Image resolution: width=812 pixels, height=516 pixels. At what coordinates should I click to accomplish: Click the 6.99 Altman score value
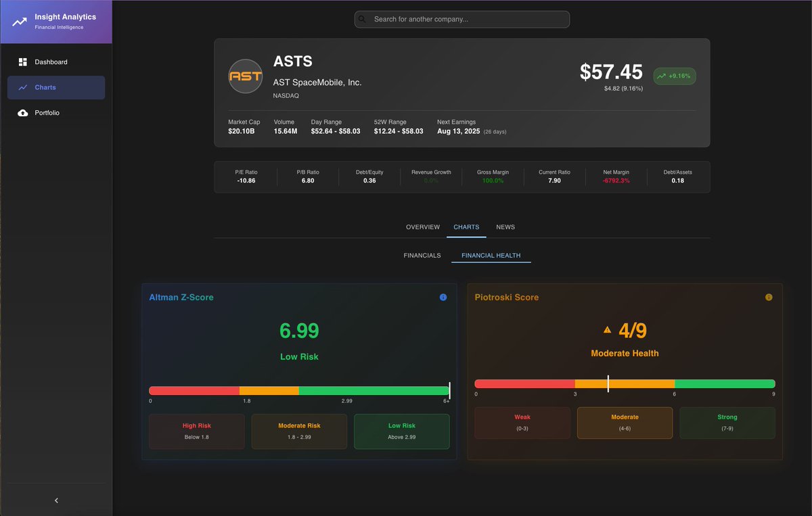(x=299, y=331)
